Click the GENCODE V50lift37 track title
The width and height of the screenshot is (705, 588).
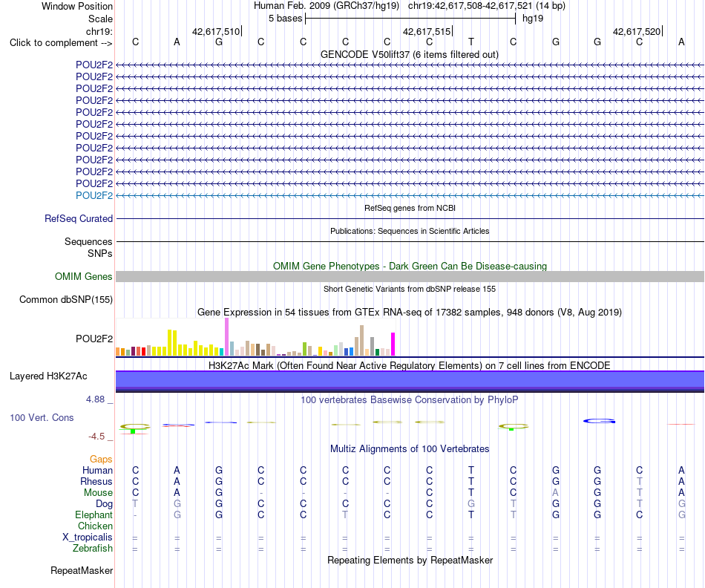[x=410, y=54]
